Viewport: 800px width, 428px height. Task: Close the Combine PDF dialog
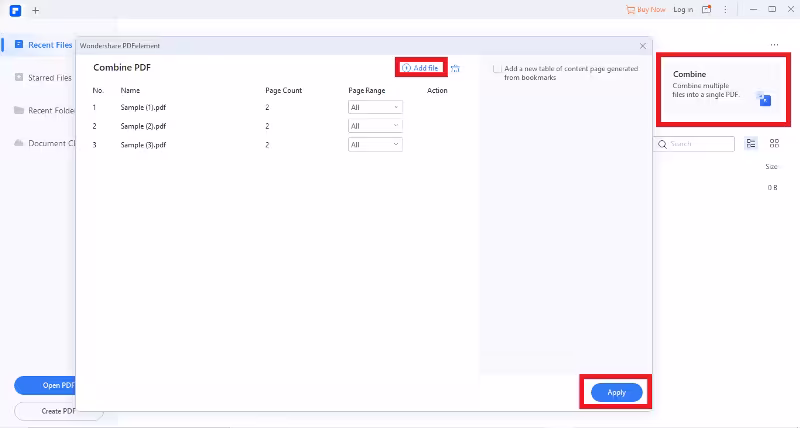click(x=642, y=46)
